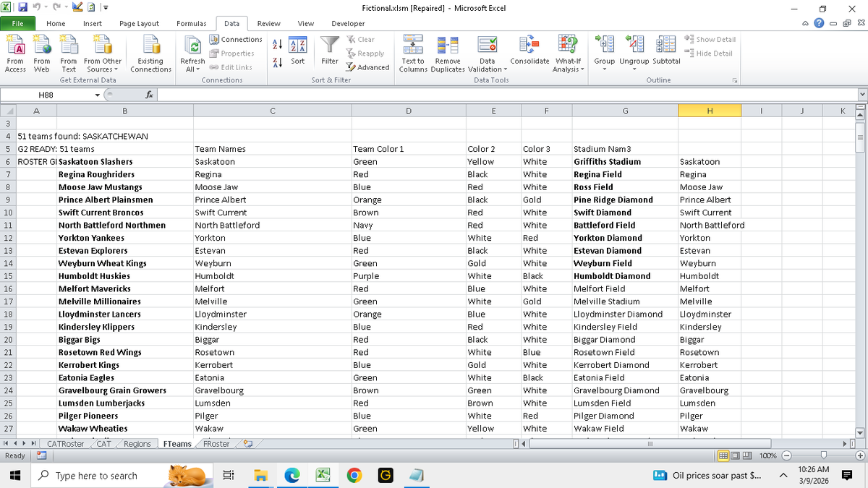Open Customize Quick Access Toolbar dropdown
868x488 pixels.
tap(106, 7)
